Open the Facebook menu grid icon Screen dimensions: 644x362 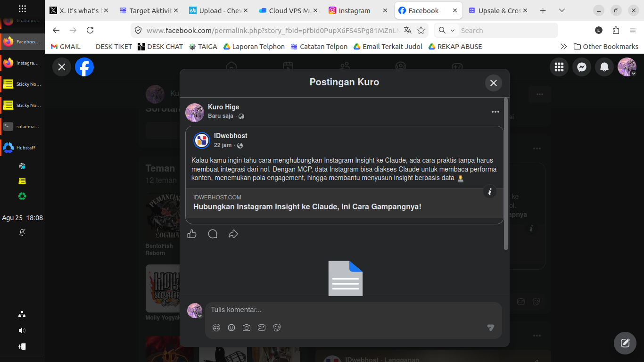tap(559, 67)
